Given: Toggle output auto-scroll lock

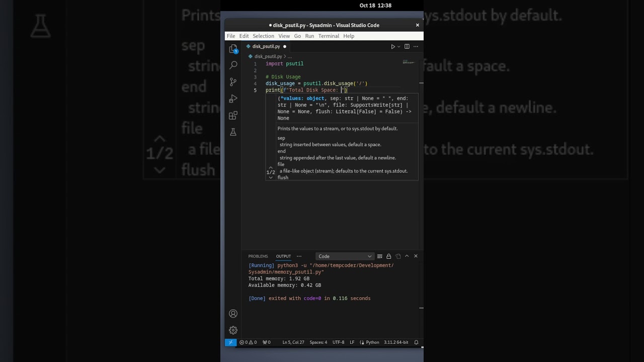Looking at the screenshot, I should 389,256.
